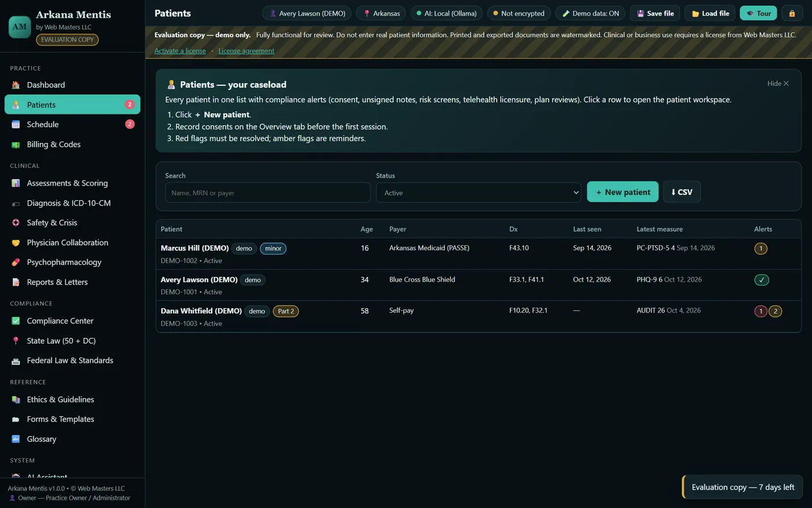The width and height of the screenshot is (812, 508).
Task: Click the lock icon in top bar
Action: (x=792, y=13)
